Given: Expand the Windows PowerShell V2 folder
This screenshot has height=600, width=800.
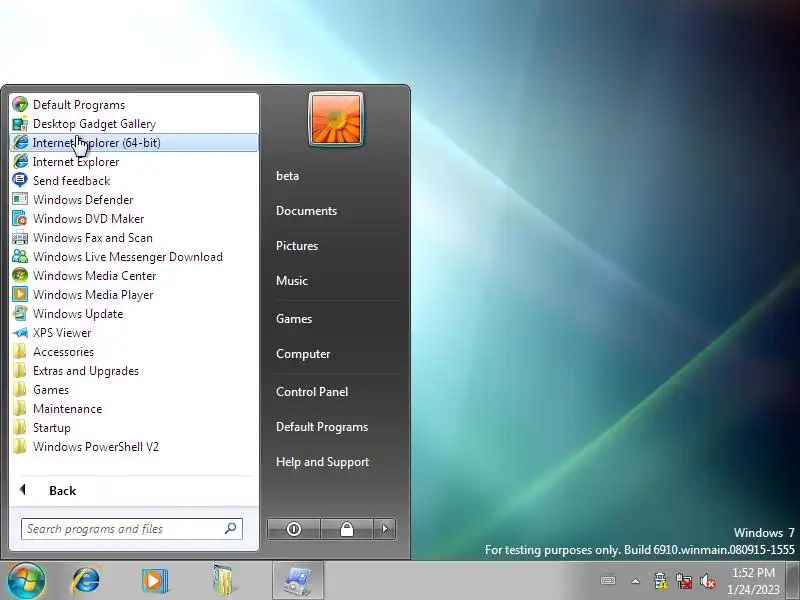Looking at the screenshot, I should [134, 447].
